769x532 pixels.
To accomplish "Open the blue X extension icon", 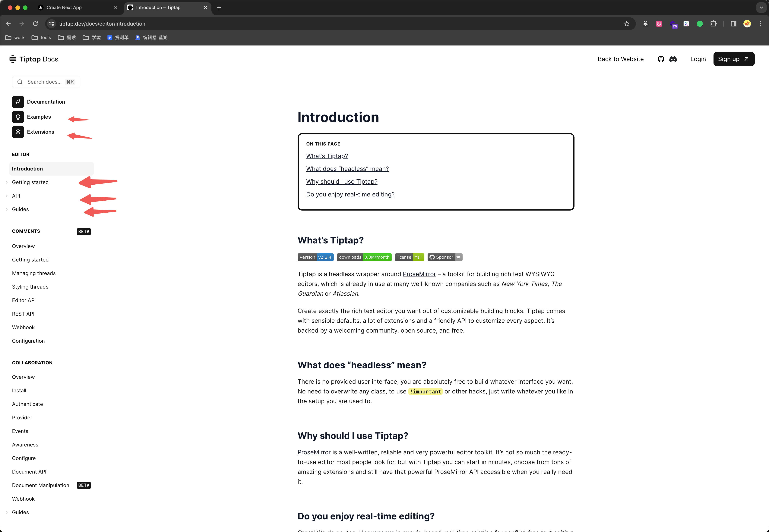I will 686,24.
